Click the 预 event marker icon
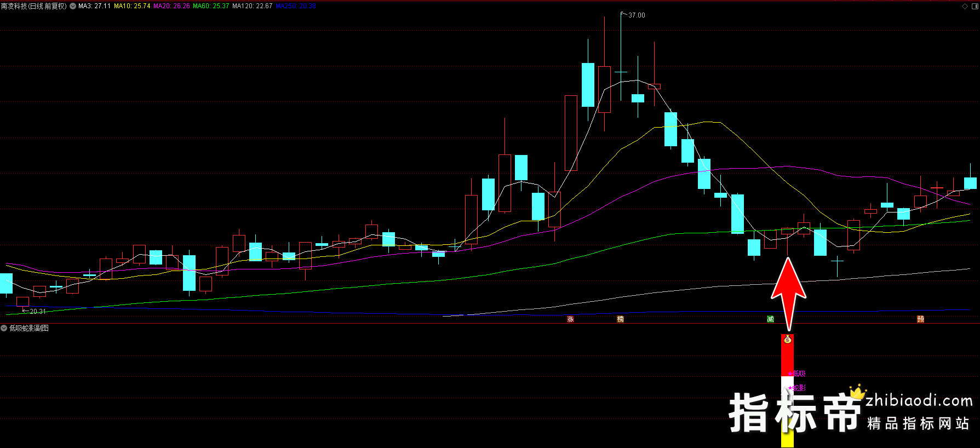The height and width of the screenshot is (448, 980). [x=920, y=319]
